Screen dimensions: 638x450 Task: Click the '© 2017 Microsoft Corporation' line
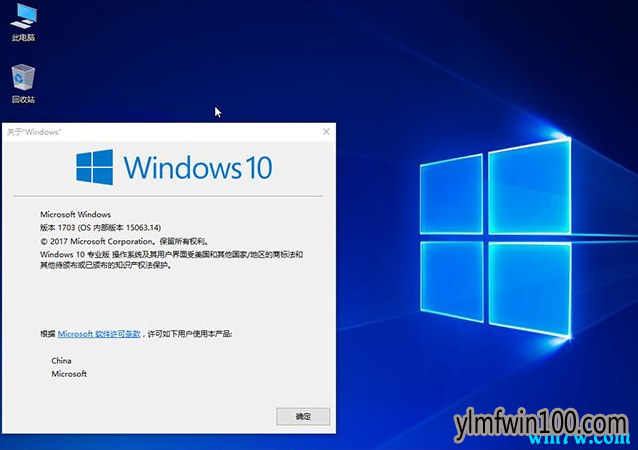pos(124,241)
